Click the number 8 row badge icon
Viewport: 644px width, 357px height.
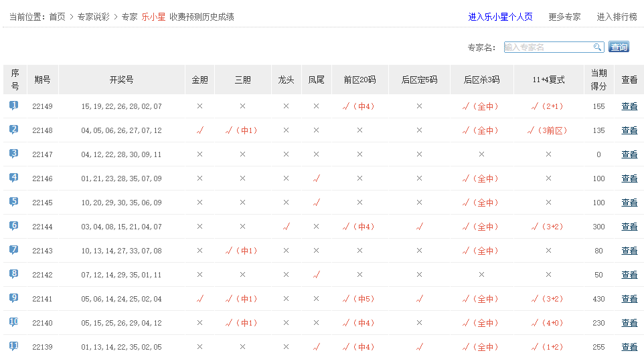(x=14, y=274)
